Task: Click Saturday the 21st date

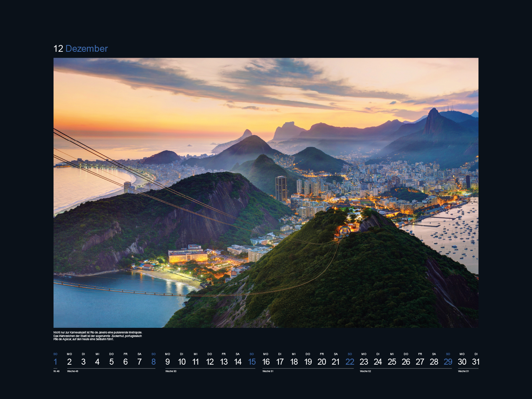Action: (x=336, y=362)
